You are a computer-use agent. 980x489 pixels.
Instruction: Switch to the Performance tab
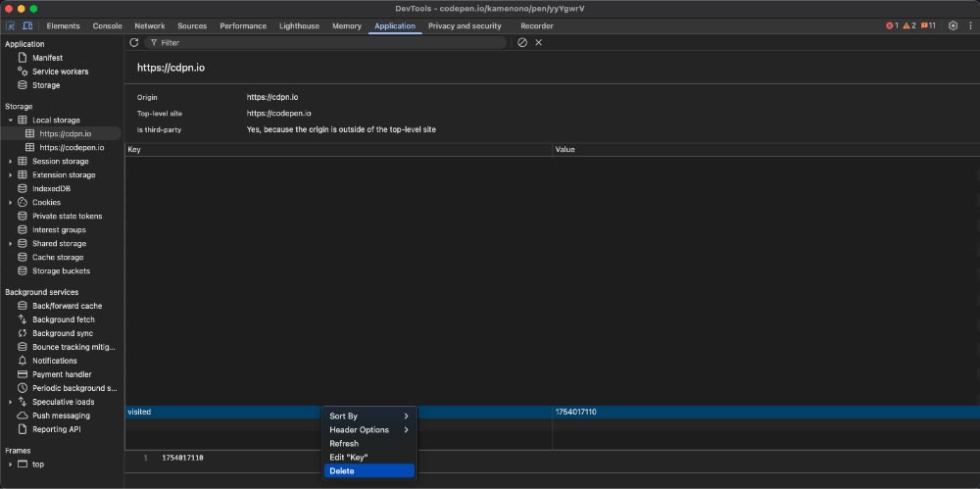243,26
